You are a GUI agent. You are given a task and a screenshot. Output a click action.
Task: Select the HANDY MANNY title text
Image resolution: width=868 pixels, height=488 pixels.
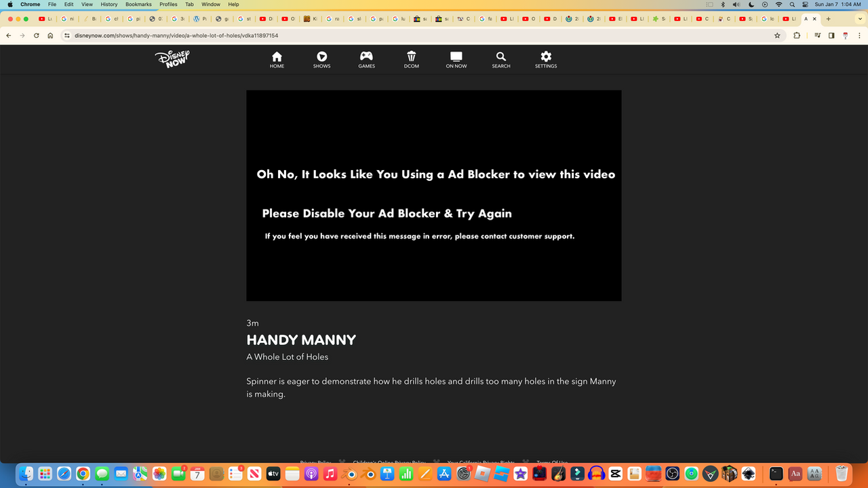pyautogui.click(x=301, y=340)
